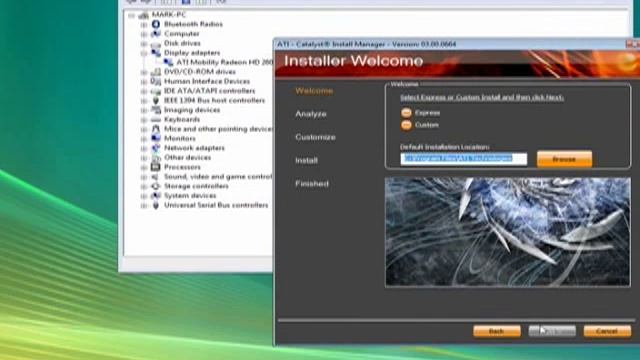This screenshot has height=360, width=640.
Task: Click the Back button in the installer
Action: (x=497, y=331)
